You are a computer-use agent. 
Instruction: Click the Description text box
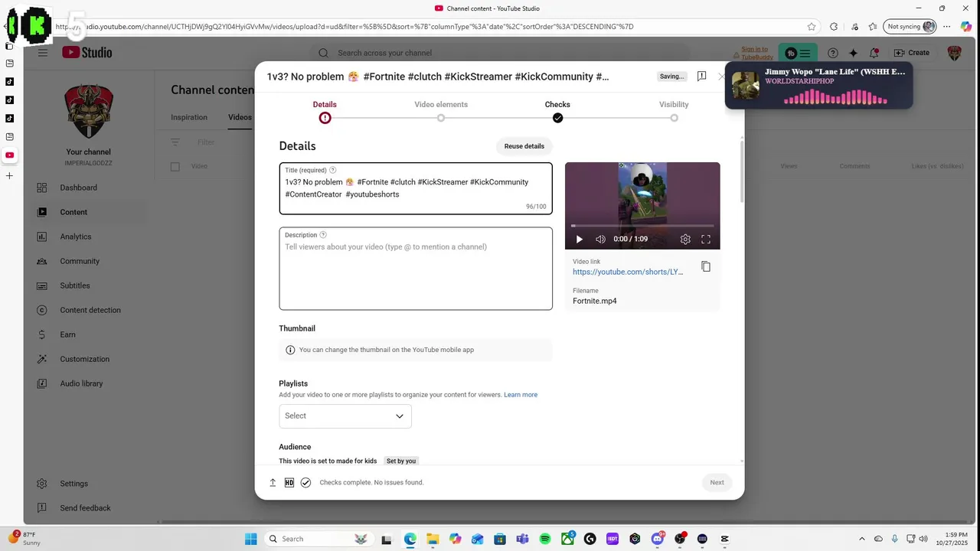tap(416, 269)
